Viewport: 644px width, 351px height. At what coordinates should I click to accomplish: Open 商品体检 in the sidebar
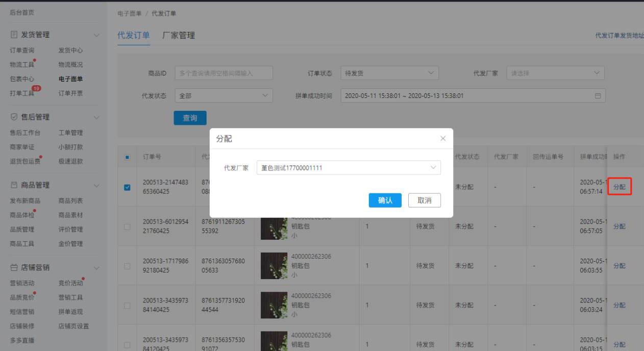(22, 215)
